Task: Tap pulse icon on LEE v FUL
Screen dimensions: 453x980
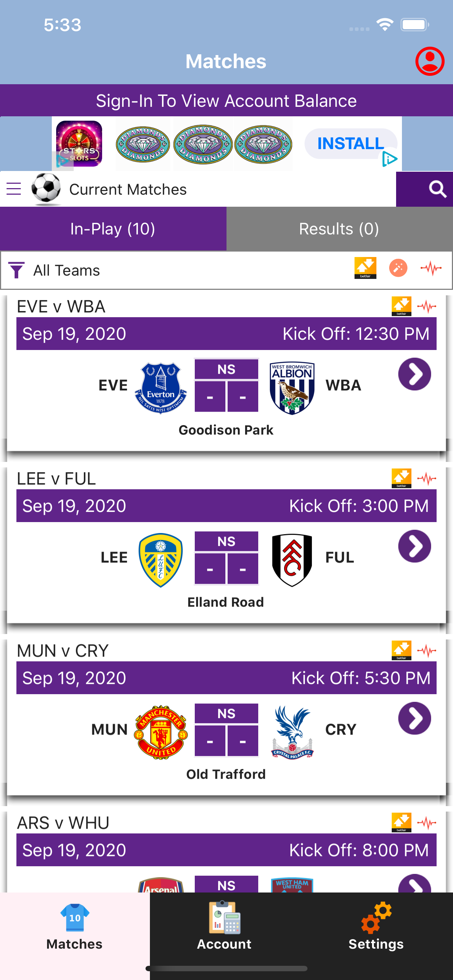Action: click(x=427, y=479)
